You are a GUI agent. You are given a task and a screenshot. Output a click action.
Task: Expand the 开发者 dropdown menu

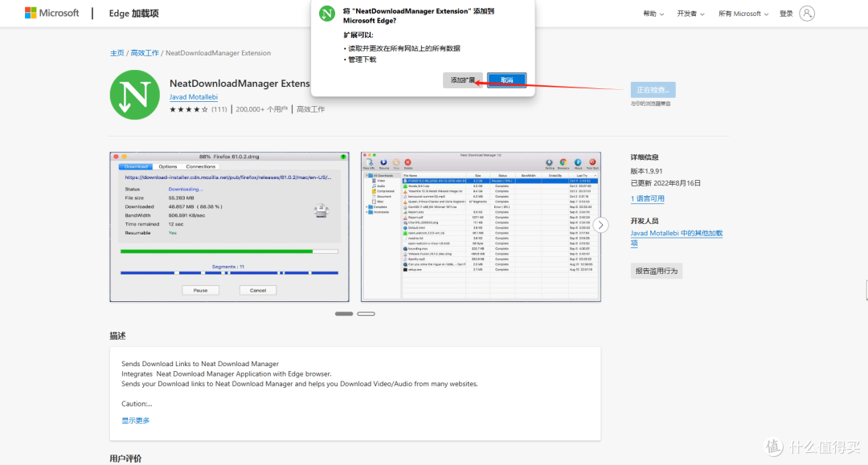pos(690,14)
